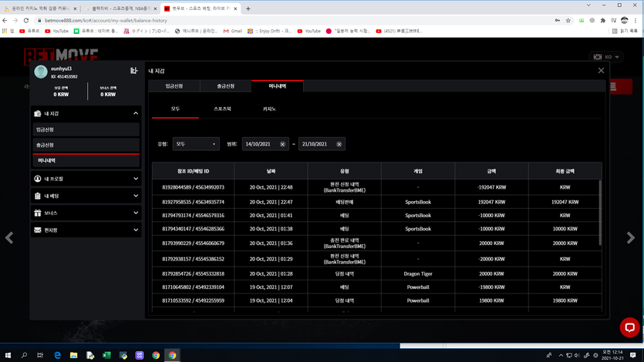Reload the page
This screenshot has height=362, width=644.
(26, 20)
